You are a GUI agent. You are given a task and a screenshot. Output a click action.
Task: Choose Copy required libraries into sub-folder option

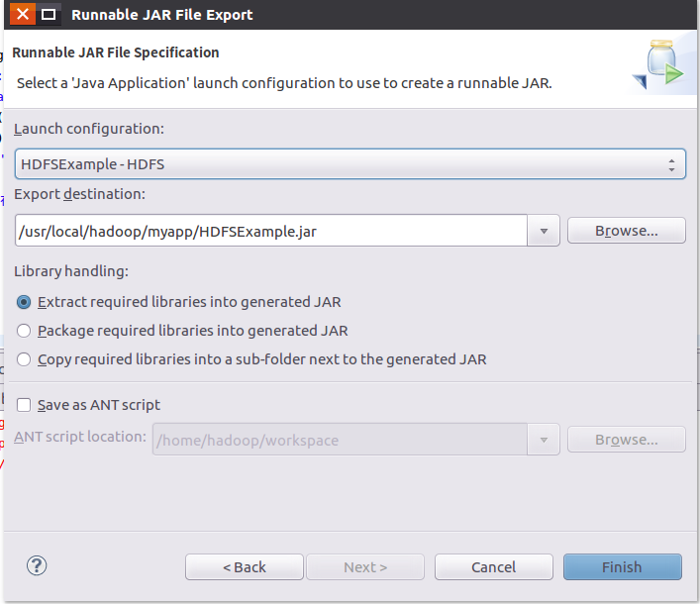pos(25,359)
